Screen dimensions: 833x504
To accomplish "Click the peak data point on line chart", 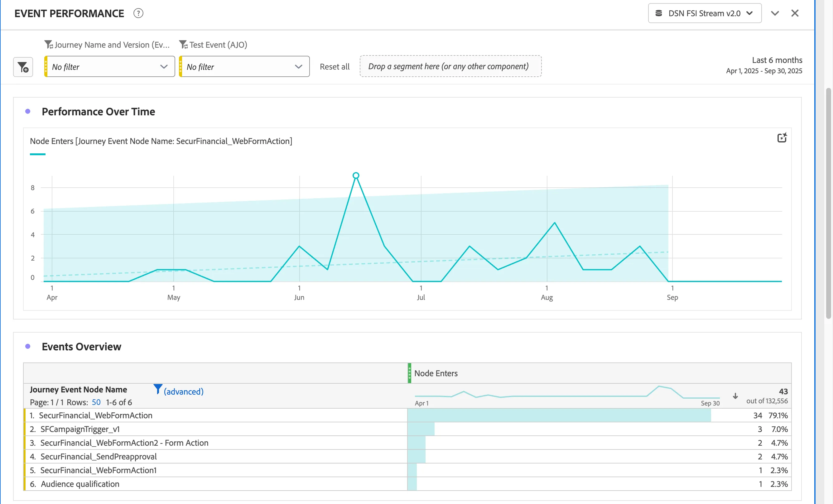I will pos(356,175).
